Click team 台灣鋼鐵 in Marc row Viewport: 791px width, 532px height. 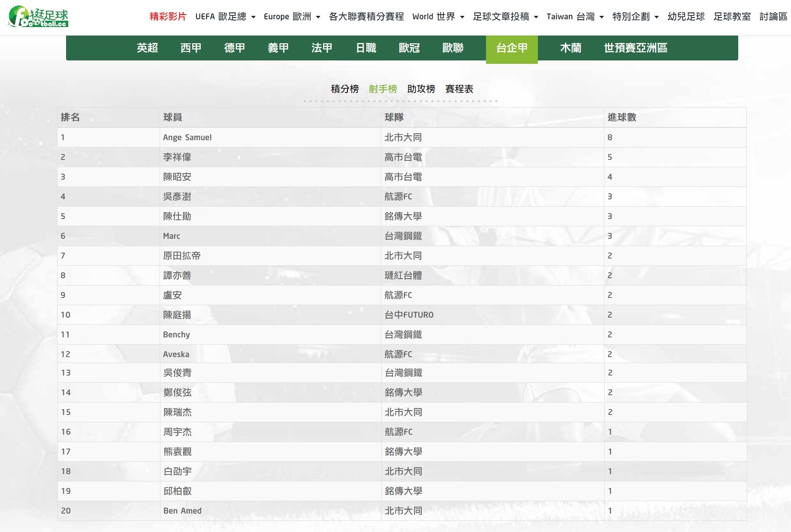403,236
